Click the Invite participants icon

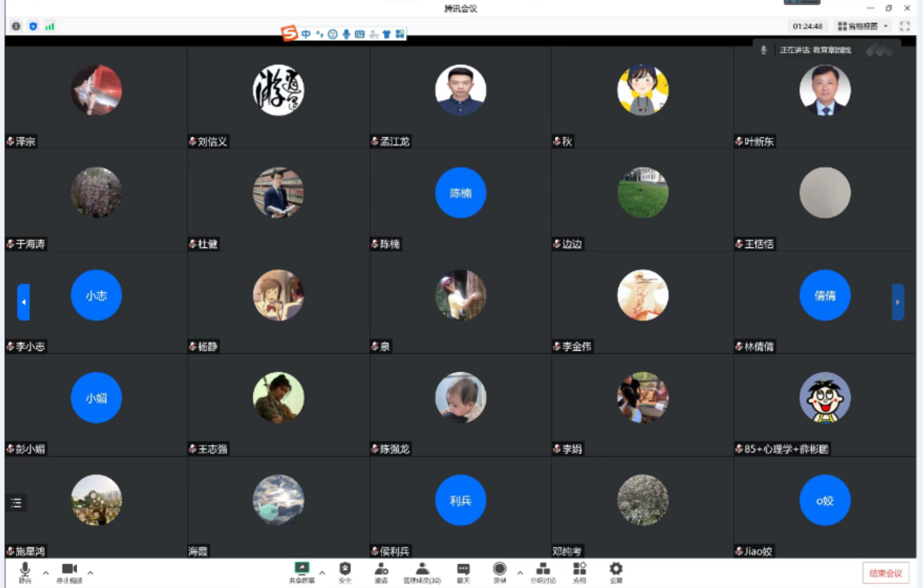pyautogui.click(x=381, y=571)
